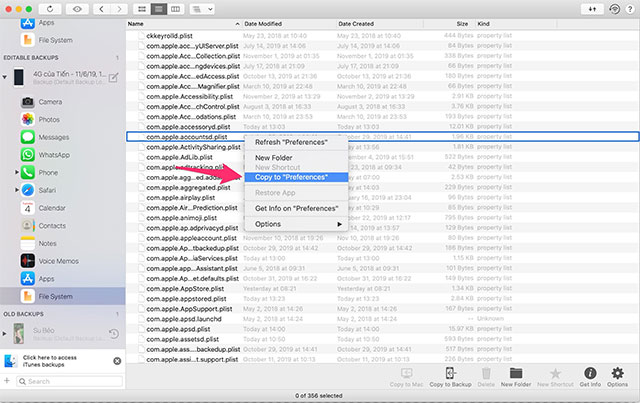Select com.apple.airplay.plist file
Image resolution: width=640 pixels, height=403 pixels.
click(x=382, y=198)
